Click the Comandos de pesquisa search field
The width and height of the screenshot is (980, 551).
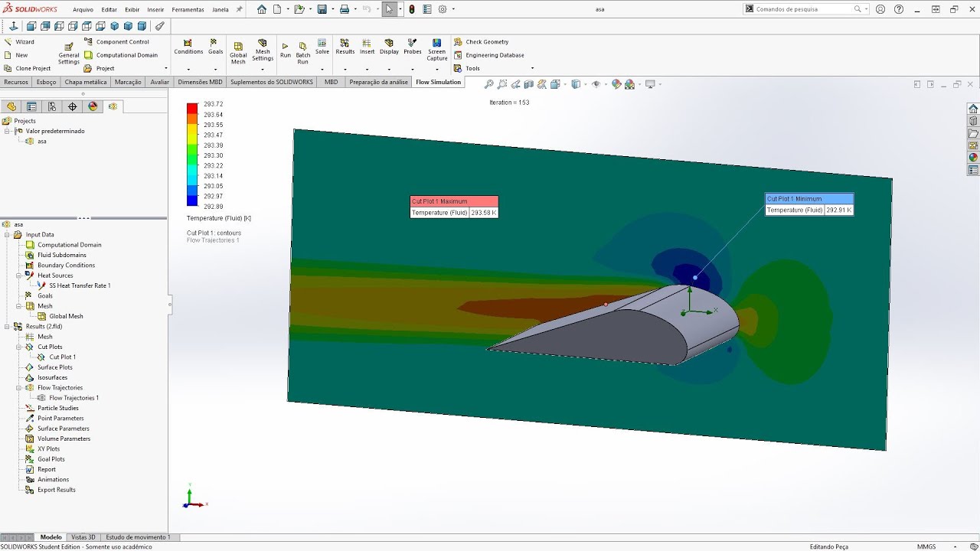pyautogui.click(x=804, y=9)
